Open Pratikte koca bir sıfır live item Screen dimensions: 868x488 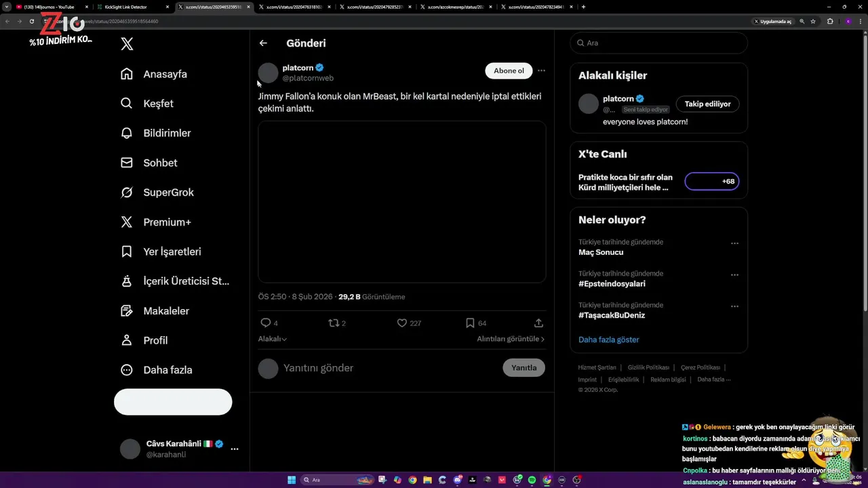pyautogui.click(x=625, y=182)
